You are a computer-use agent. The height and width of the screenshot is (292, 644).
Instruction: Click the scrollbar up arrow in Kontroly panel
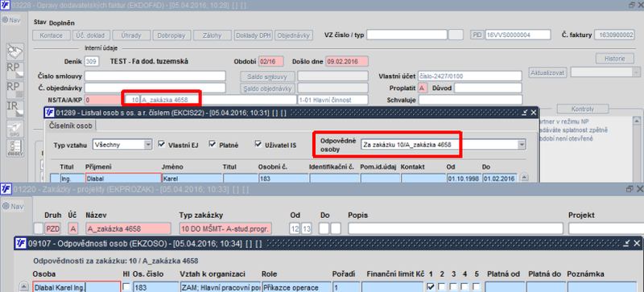pos(637,121)
